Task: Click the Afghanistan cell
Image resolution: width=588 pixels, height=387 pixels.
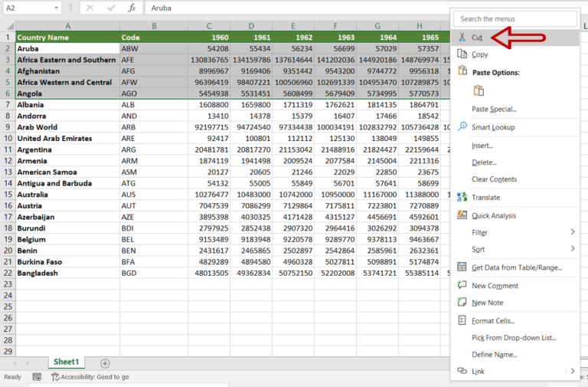Action: click(x=67, y=71)
